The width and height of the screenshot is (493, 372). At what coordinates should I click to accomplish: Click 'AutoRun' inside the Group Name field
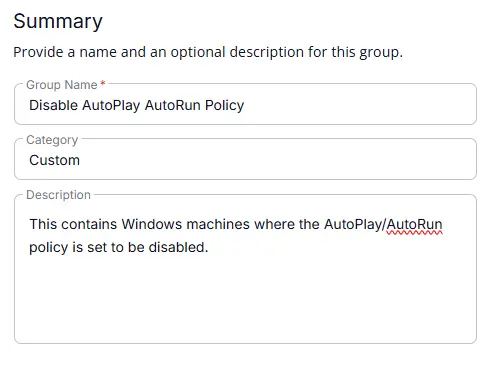(172, 105)
